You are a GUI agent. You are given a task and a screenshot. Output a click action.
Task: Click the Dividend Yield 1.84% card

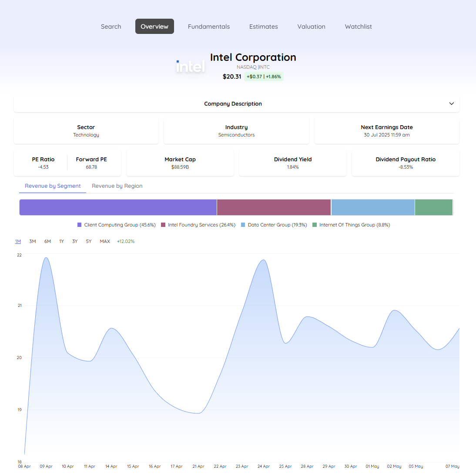coord(293,163)
